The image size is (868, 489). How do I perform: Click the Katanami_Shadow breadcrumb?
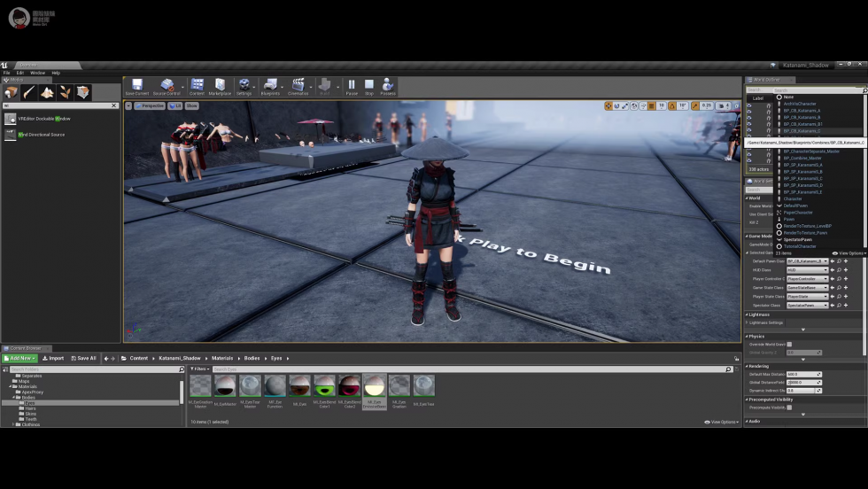point(180,358)
